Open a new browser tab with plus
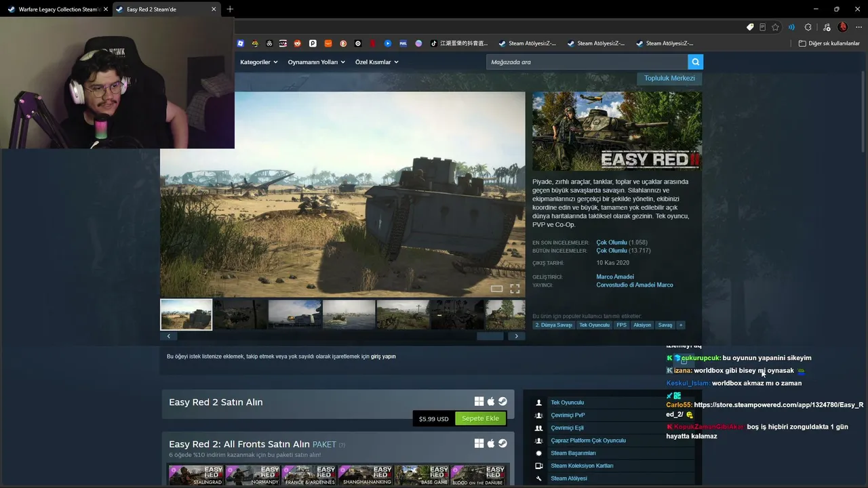The height and width of the screenshot is (488, 868). coord(230,9)
